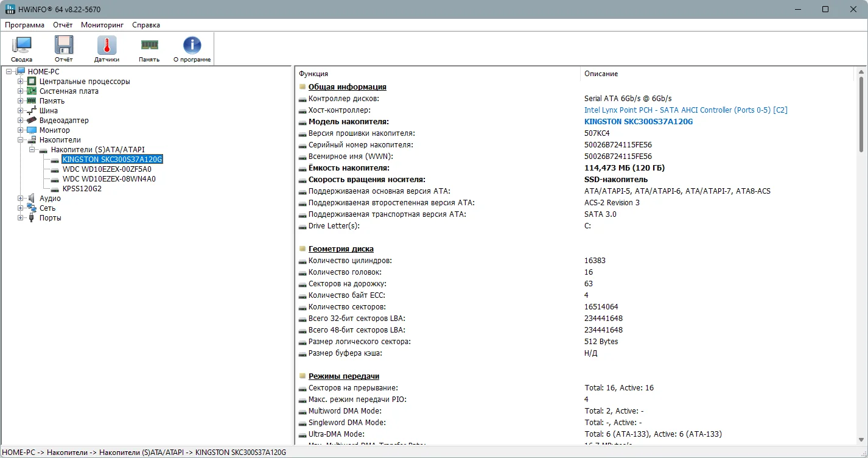Select the Аудио speaker icon in tree
868x458 pixels.
[x=32, y=199]
